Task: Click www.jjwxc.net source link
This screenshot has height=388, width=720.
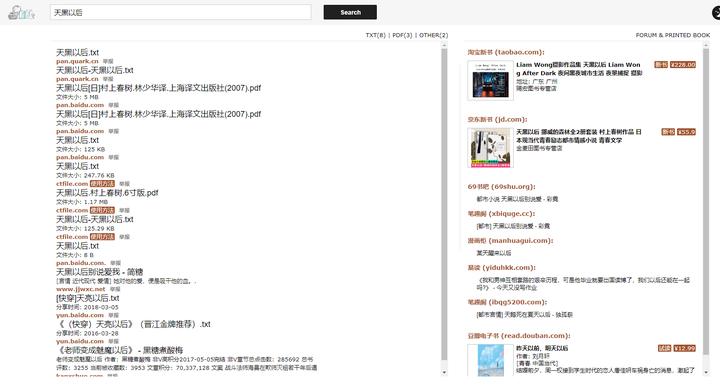Action: [80, 289]
